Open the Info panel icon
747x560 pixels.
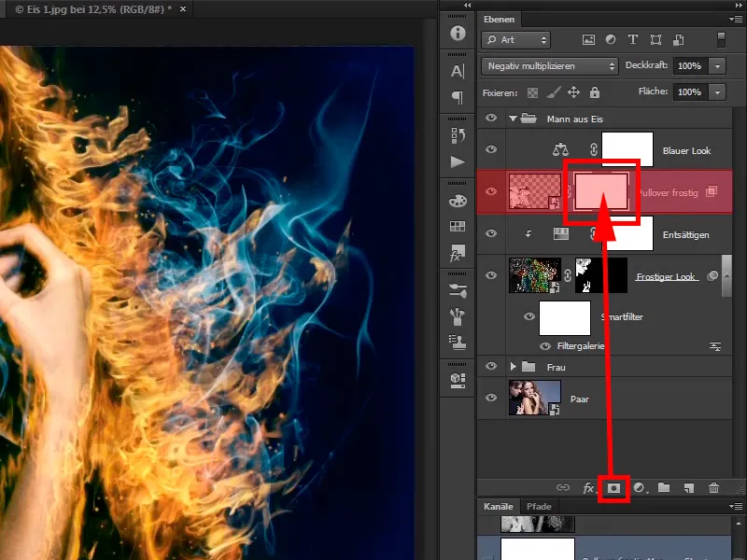(x=458, y=33)
